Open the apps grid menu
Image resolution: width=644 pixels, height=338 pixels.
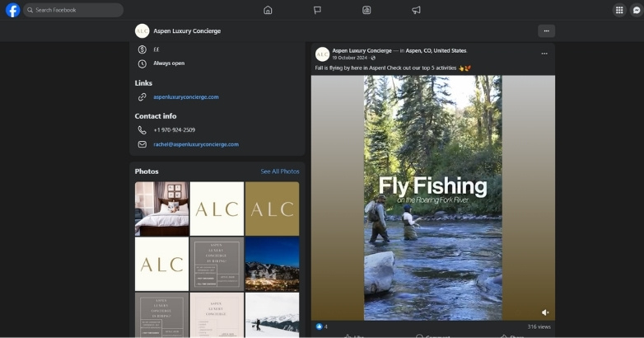(619, 10)
